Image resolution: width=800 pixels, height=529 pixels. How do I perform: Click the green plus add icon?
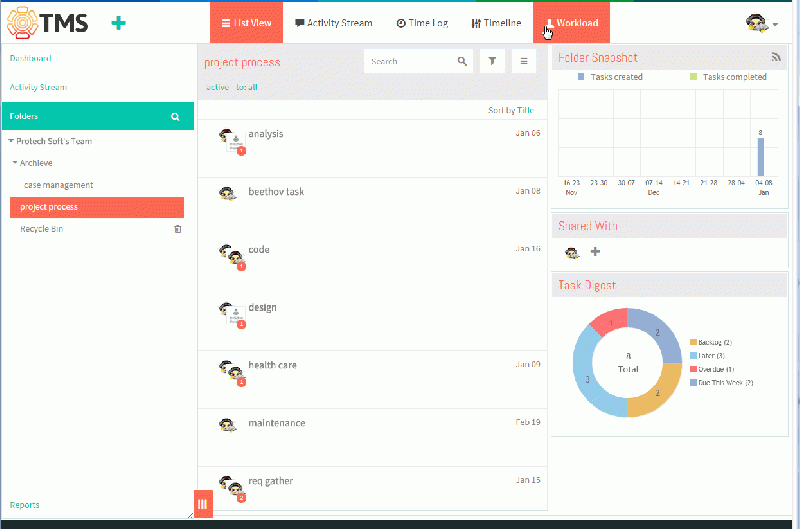[x=118, y=23]
